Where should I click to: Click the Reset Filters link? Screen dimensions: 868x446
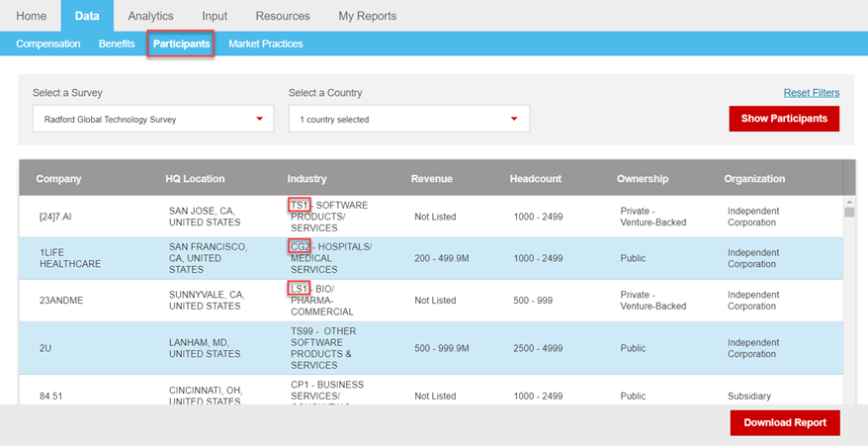[x=812, y=93]
